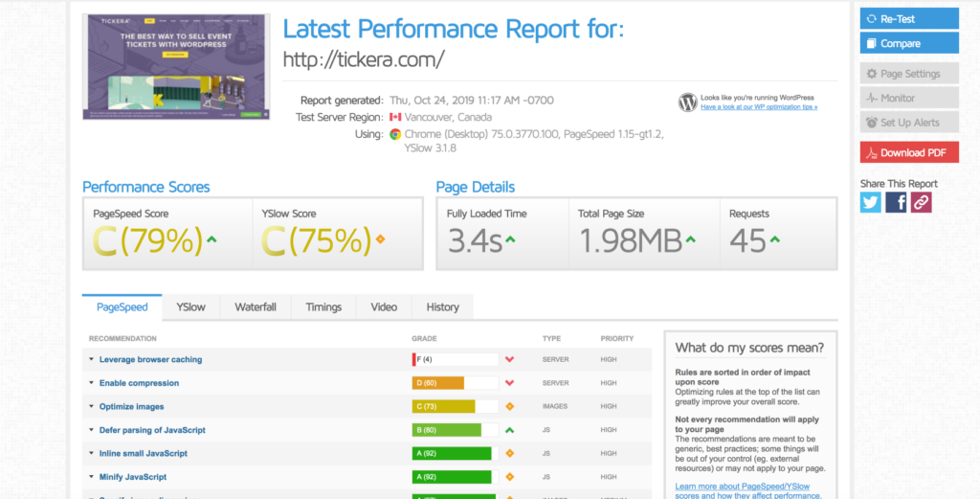This screenshot has width=980, height=499.
Task: Copy report link via chain icon
Action: pyautogui.click(x=922, y=202)
